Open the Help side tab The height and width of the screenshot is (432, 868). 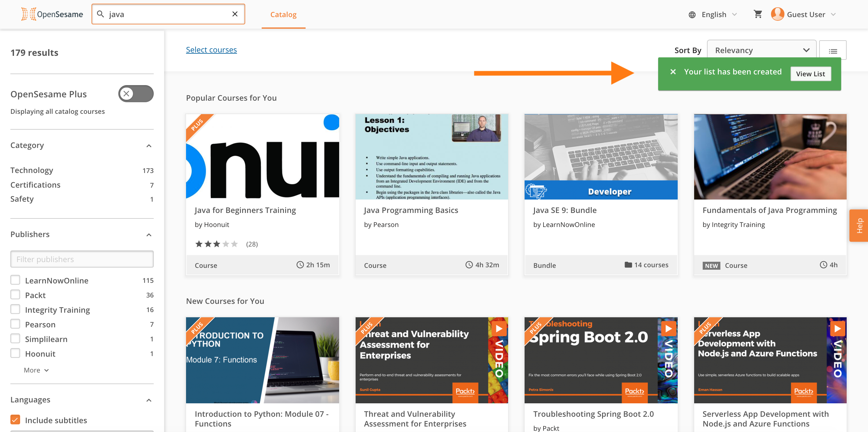[x=859, y=225]
